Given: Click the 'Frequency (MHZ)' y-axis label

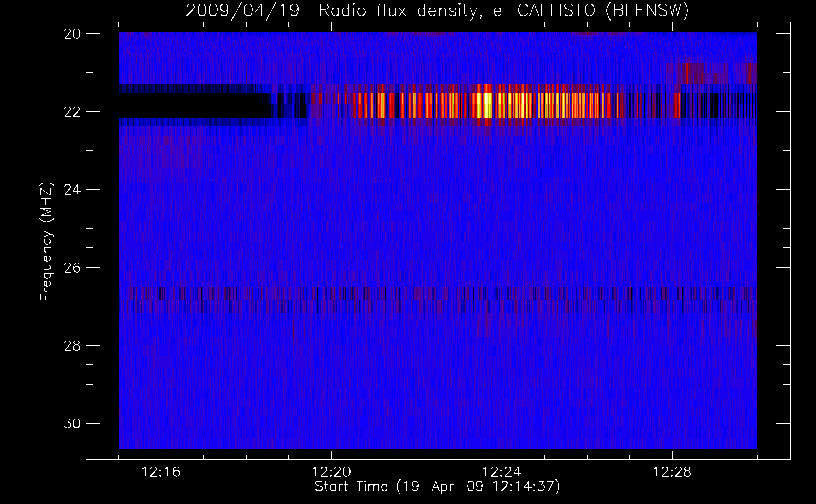Looking at the screenshot, I should [x=46, y=242].
